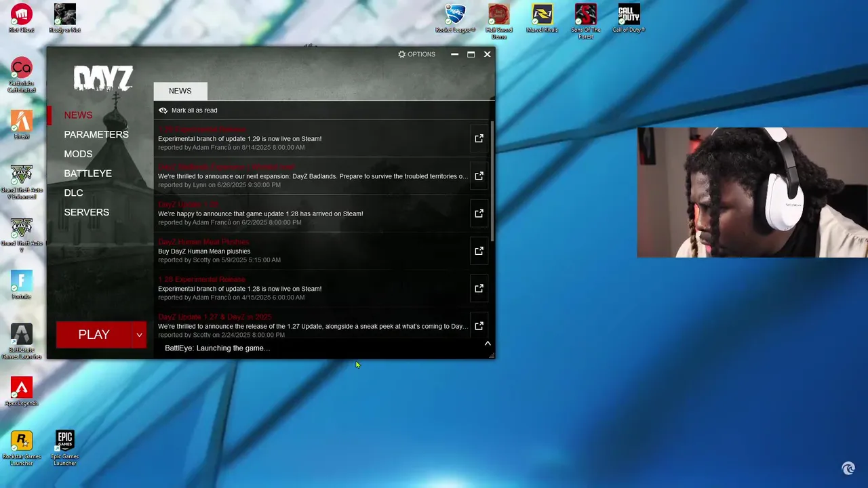This screenshot has height=488, width=868.
Task: Select the FiveM desktop icon
Action: (x=22, y=125)
